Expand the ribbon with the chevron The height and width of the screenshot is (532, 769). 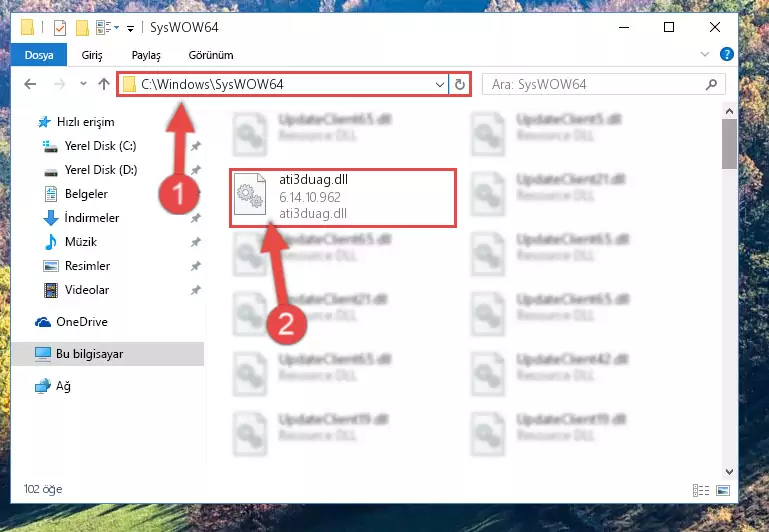point(705,54)
